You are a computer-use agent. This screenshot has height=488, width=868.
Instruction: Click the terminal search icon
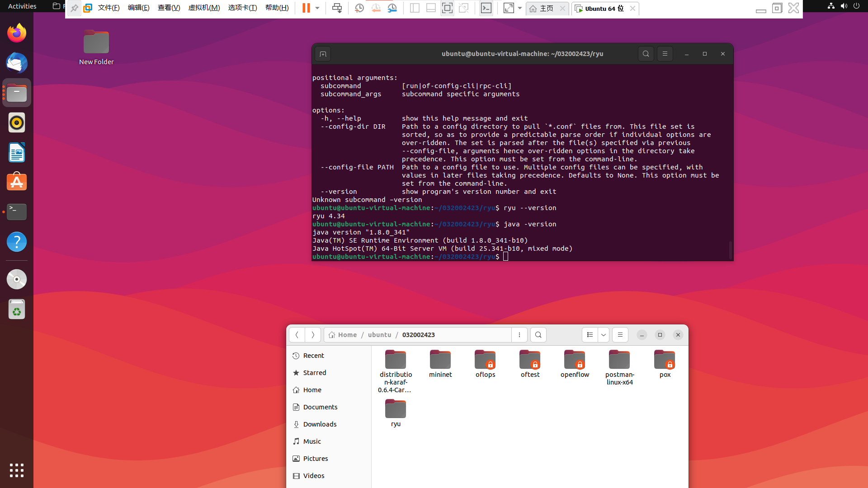pyautogui.click(x=646, y=54)
